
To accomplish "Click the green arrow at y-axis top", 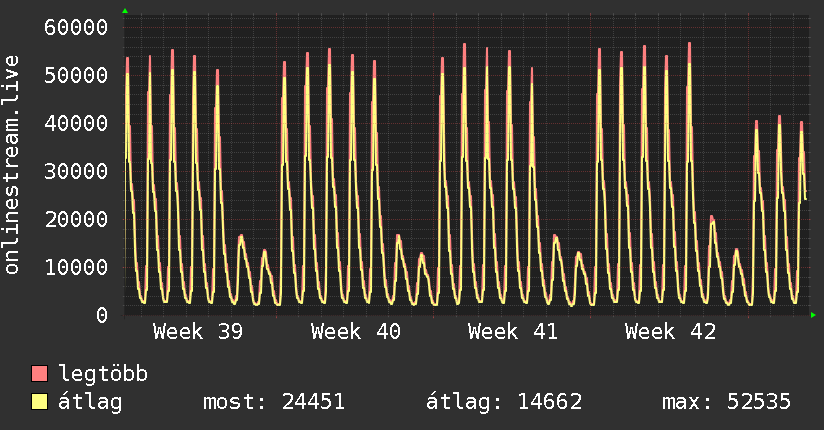I will (125, 11).
